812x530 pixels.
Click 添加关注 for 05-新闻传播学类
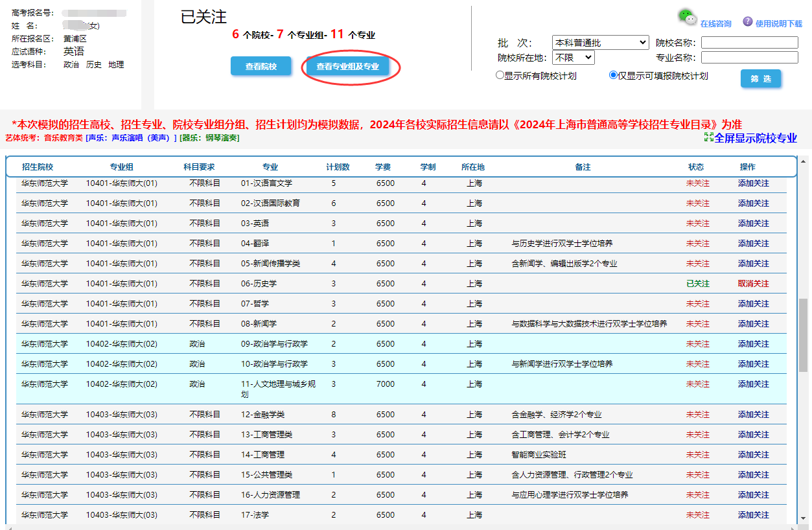click(754, 264)
